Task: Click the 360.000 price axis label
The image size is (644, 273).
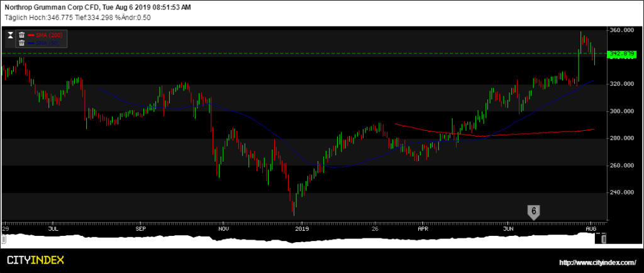Action: [x=622, y=30]
